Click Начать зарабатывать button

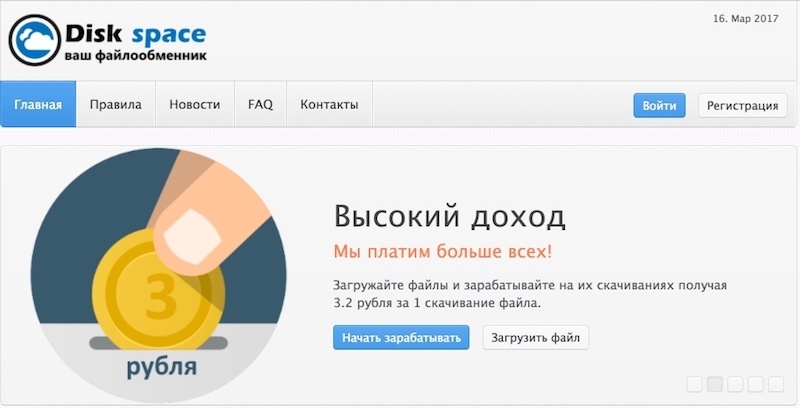(401, 338)
